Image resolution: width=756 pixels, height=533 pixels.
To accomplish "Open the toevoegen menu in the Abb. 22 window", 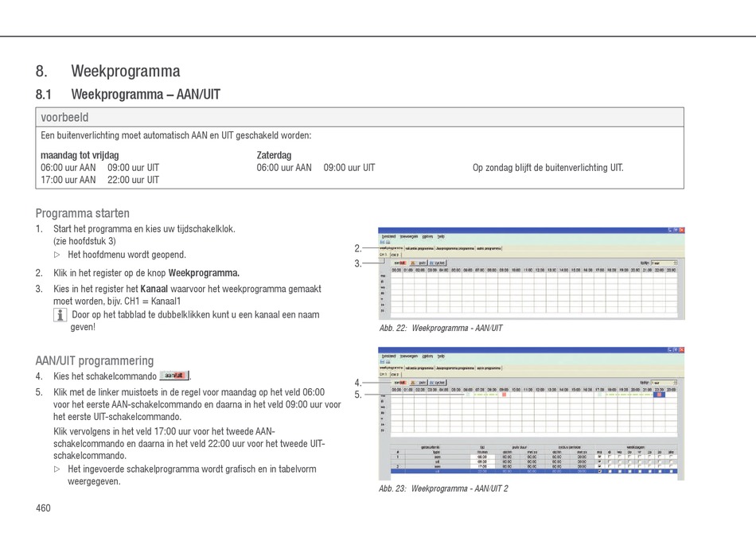I will (409, 236).
